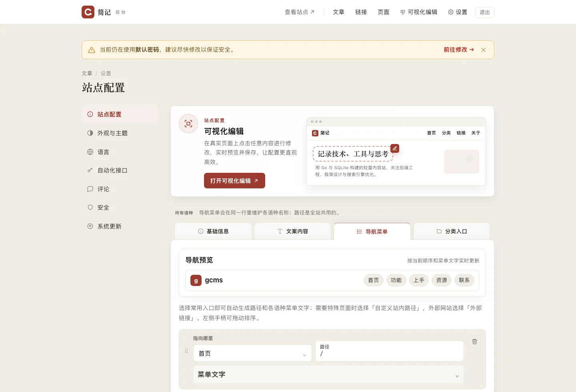Click the 路径 input field

pos(390,351)
